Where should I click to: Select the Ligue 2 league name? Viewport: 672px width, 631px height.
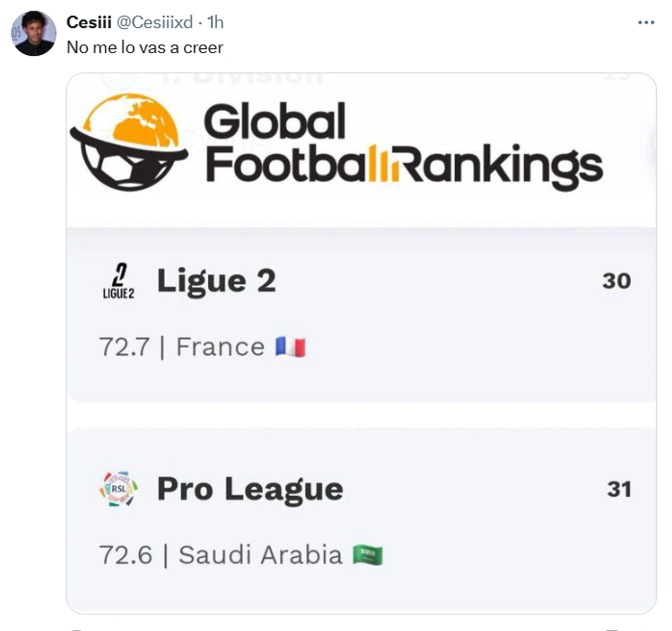click(216, 281)
